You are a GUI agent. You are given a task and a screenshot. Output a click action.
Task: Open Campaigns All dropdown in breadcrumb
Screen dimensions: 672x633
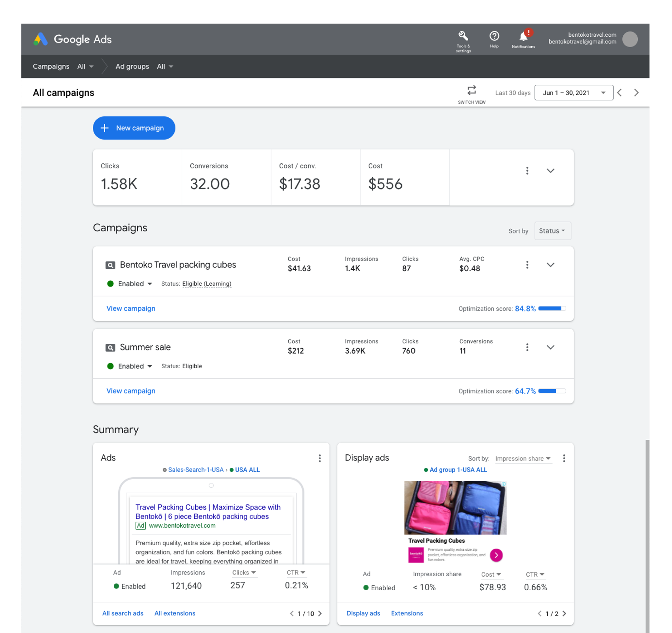tap(86, 67)
